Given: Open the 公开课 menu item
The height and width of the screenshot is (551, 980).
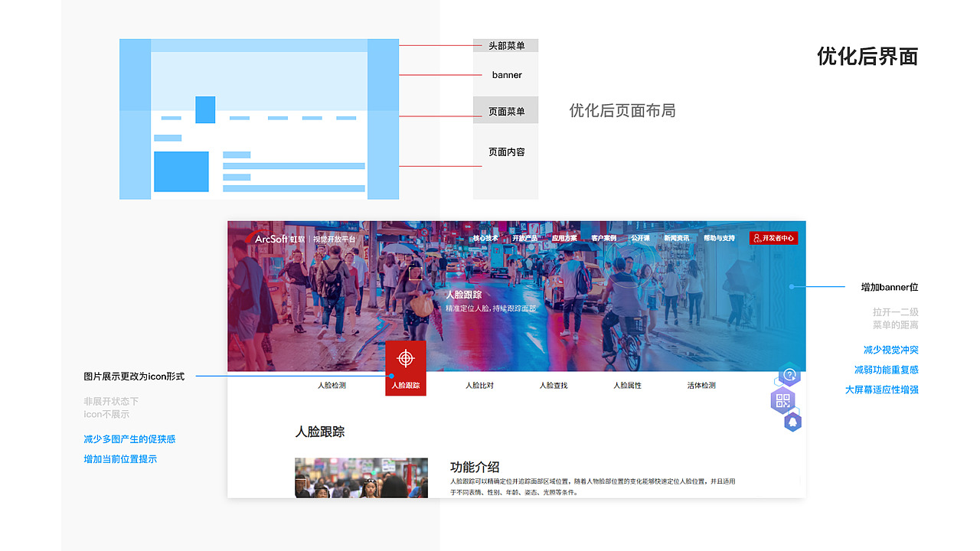Looking at the screenshot, I should [x=642, y=237].
